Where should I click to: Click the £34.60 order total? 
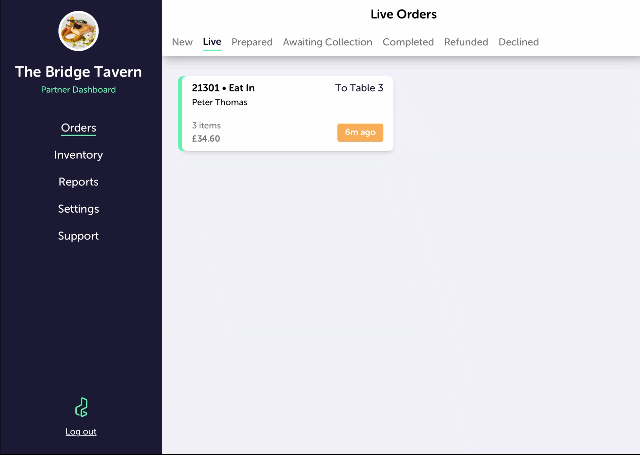(x=206, y=139)
